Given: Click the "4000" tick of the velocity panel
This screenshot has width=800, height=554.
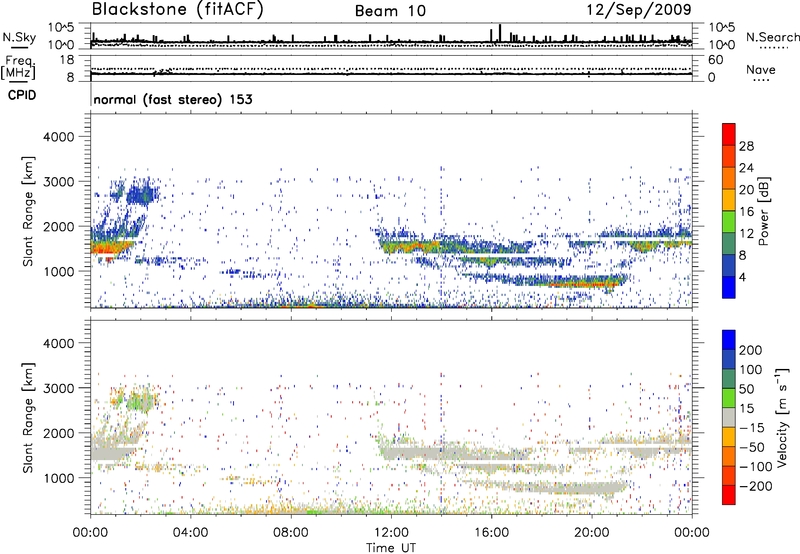Looking at the screenshot, I should (58, 343).
